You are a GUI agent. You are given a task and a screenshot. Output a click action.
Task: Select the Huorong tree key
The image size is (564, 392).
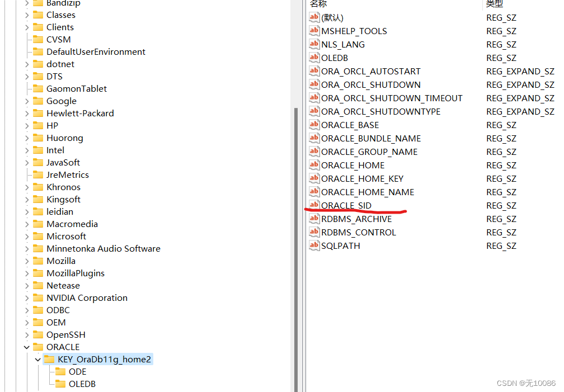tap(64, 138)
